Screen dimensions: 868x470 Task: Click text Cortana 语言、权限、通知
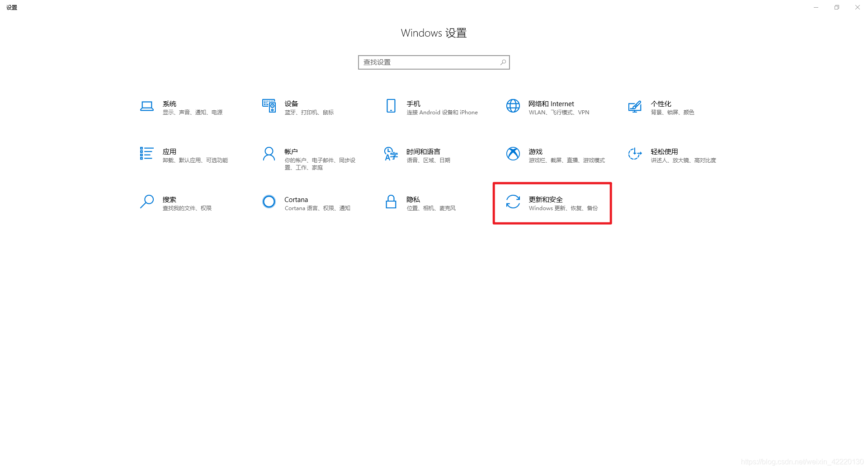[317, 208]
